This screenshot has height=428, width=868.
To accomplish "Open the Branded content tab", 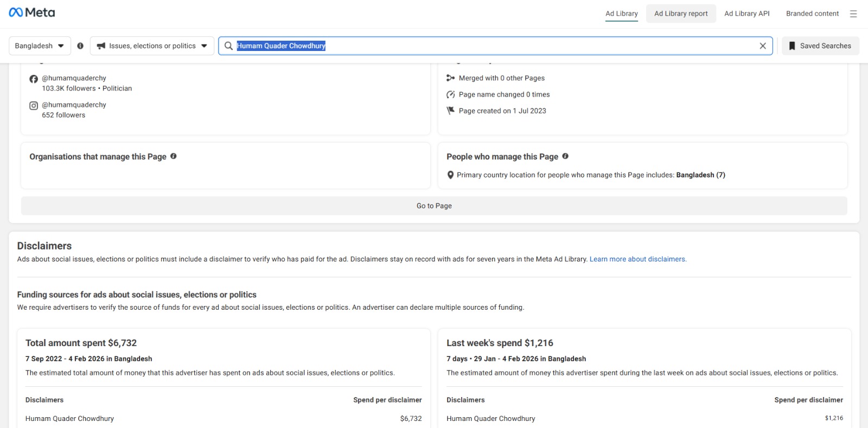I will click(x=812, y=14).
